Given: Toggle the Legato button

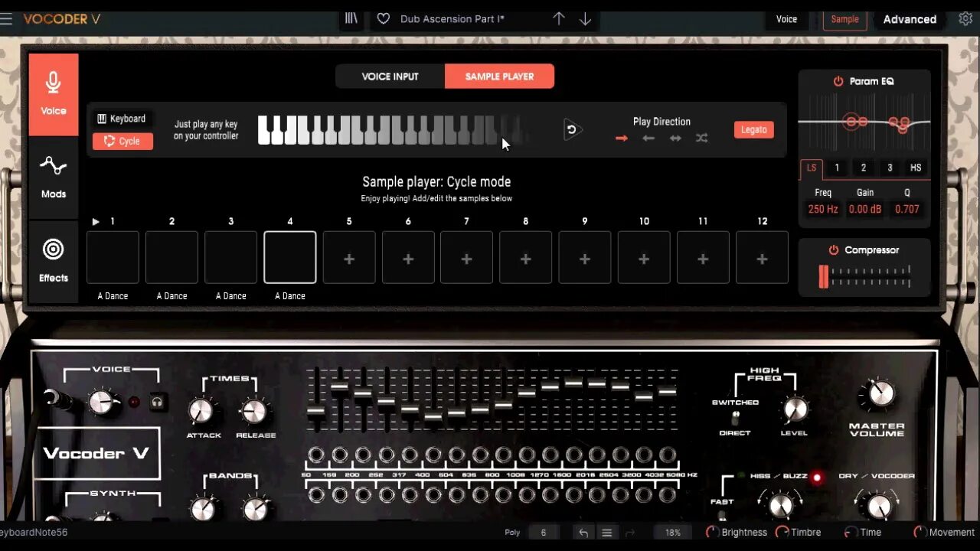Looking at the screenshot, I should (753, 130).
